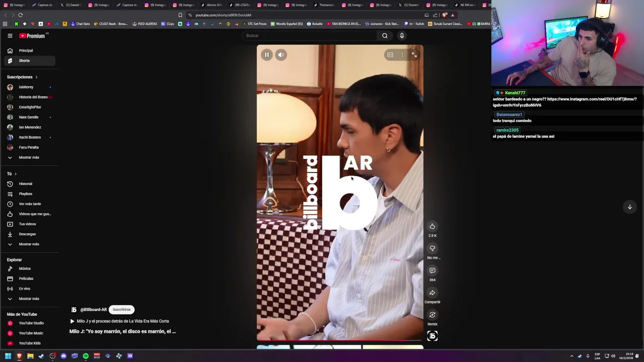
Task: Open the Short's three-dot options menu
Action: tap(402, 55)
